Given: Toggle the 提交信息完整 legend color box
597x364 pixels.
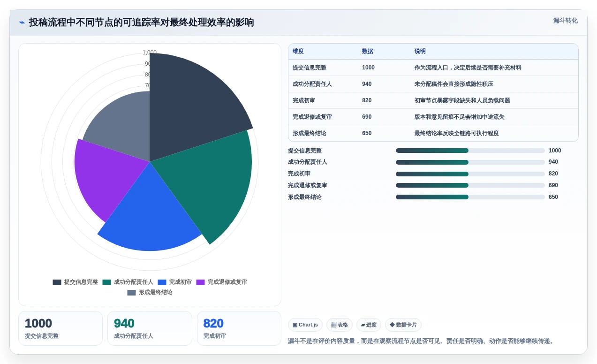Looking at the screenshot, I should click(x=57, y=282).
